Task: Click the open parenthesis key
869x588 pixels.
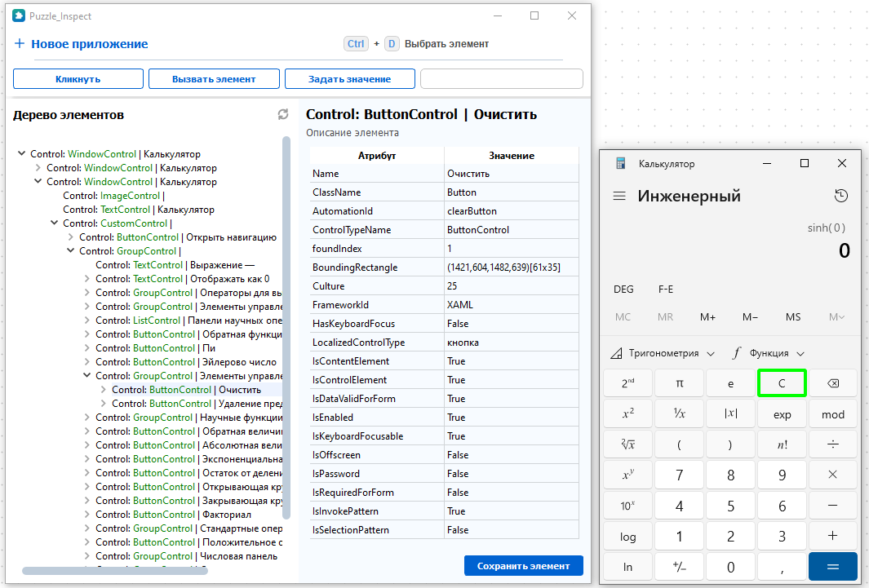Action: pyautogui.click(x=679, y=444)
